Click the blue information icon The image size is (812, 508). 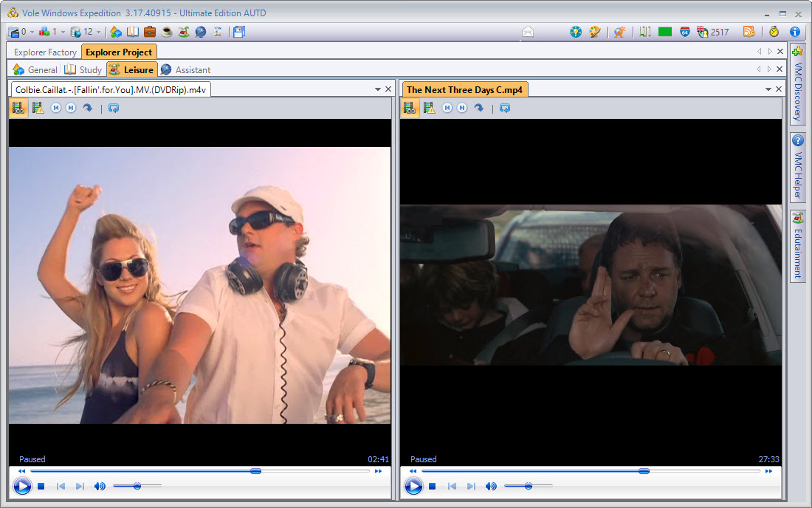(x=795, y=32)
